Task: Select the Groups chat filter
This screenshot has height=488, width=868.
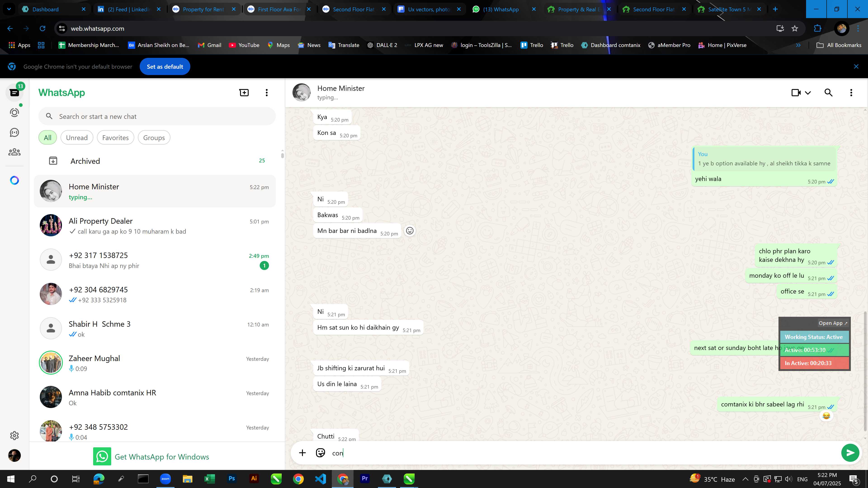Action: 154,138
